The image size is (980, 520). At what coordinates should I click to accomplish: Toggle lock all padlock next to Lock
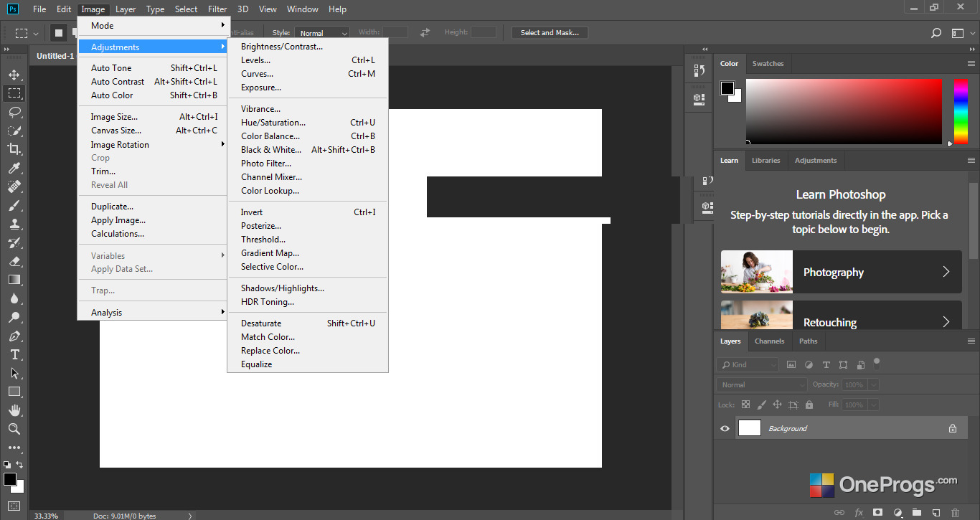809,405
